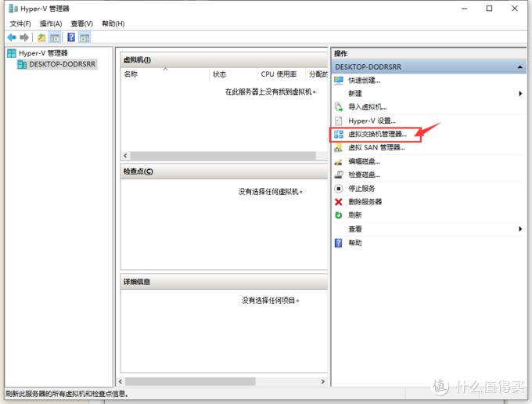
Task: Click virtual machine list scroll-left arrow
Action: coord(125,156)
